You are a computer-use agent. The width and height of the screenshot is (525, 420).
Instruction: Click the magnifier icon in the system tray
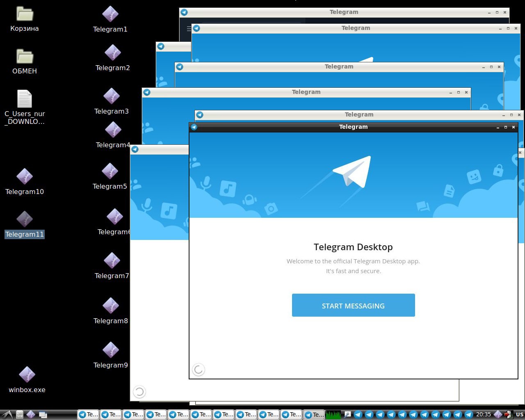point(347,415)
